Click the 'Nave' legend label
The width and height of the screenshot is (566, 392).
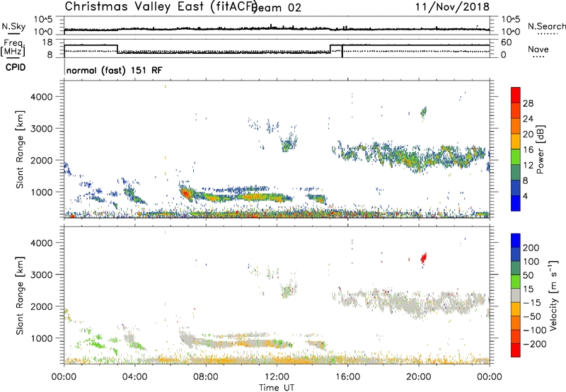(538, 50)
